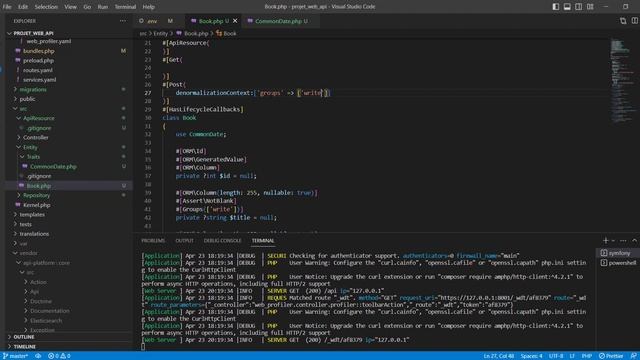This screenshot has width=640, height=360.
Task: Open Selection menu
Action: point(46,7)
